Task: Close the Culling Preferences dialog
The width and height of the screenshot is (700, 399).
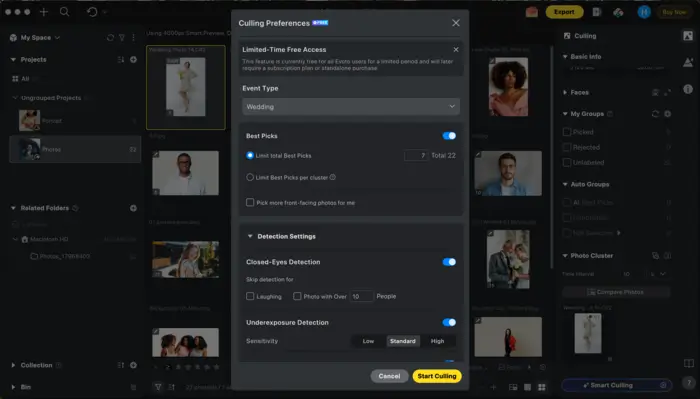Action: [455, 23]
